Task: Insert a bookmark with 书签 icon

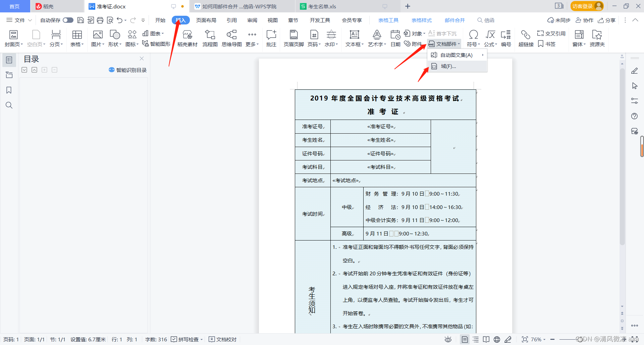Action: point(547,44)
